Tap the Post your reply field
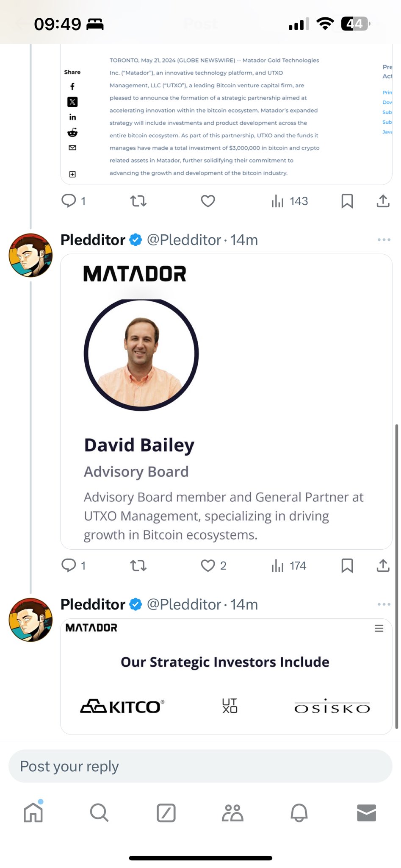 click(200, 766)
